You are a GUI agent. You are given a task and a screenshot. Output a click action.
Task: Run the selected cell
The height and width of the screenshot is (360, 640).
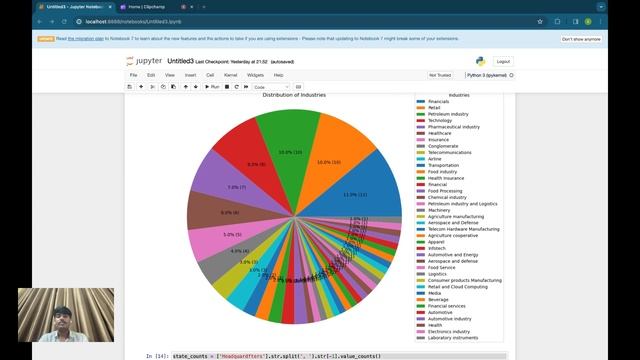pos(212,87)
